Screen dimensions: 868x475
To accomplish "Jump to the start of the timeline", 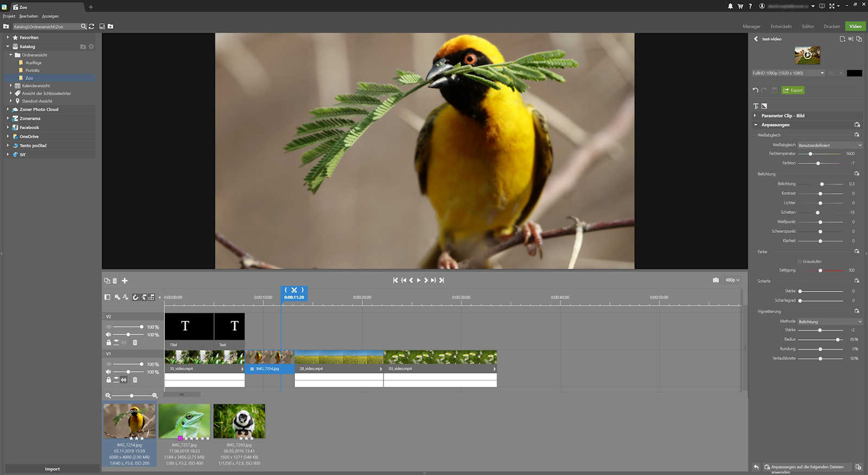I will coord(395,280).
